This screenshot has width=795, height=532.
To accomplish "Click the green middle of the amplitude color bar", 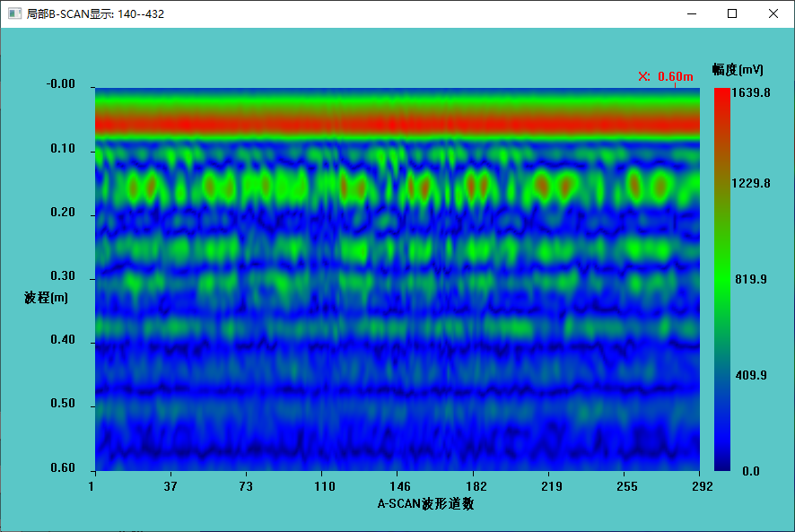I will (721, 278).
